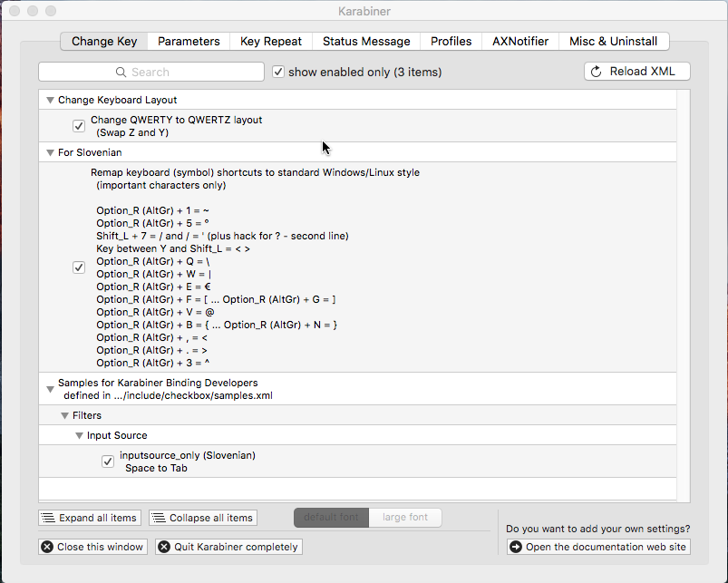This screenshot has width=728, height=583.
Task: Switch to AXNotifier tab
Action: [x=520, y=42]
